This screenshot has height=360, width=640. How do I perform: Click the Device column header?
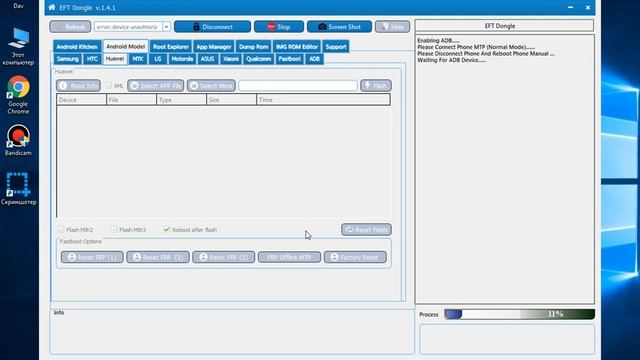(x=82, y=100)
